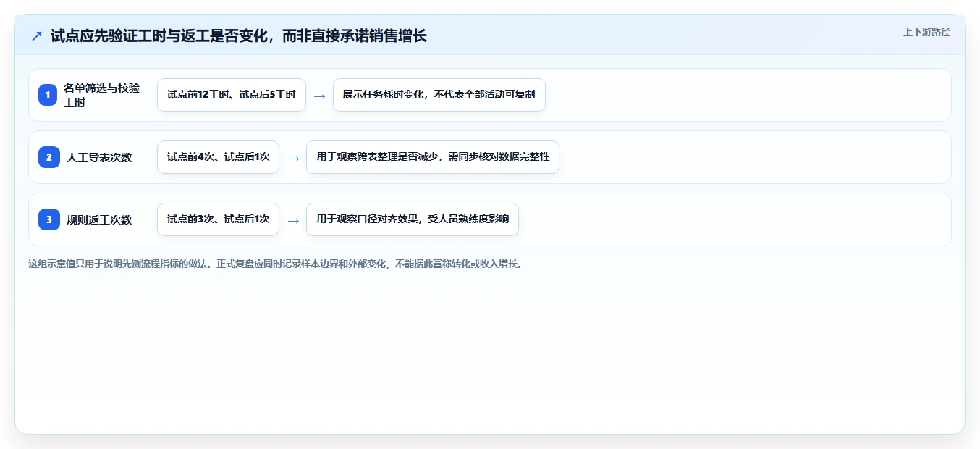Click the 上下游路径 label
This screenshot has height=449, width=980.
coord(926,32)
